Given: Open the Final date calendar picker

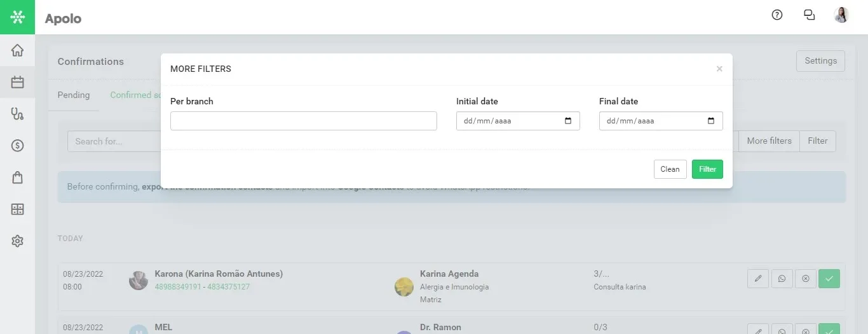Looking at the screenshot, I should [711, 121].
